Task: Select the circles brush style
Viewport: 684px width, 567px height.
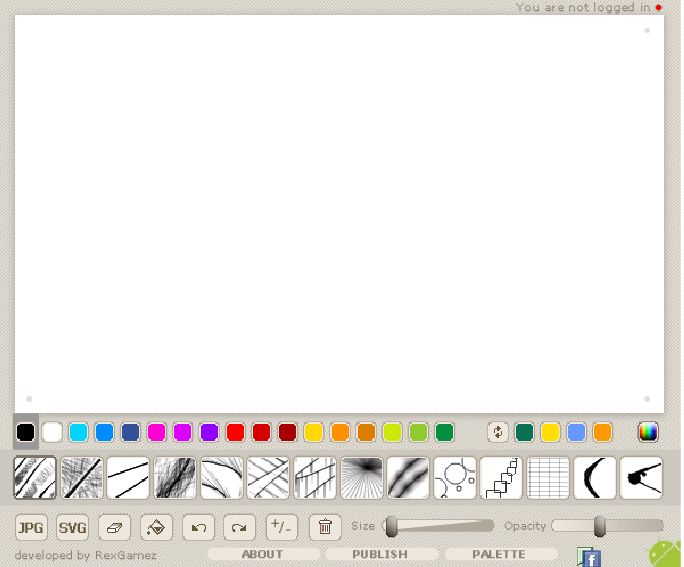Action: click(455, 478)
